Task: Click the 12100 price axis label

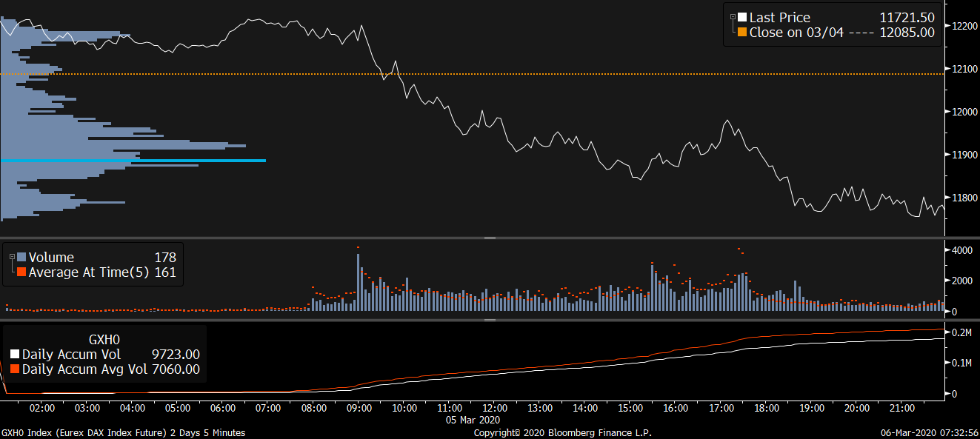Action: coord(964,69)
